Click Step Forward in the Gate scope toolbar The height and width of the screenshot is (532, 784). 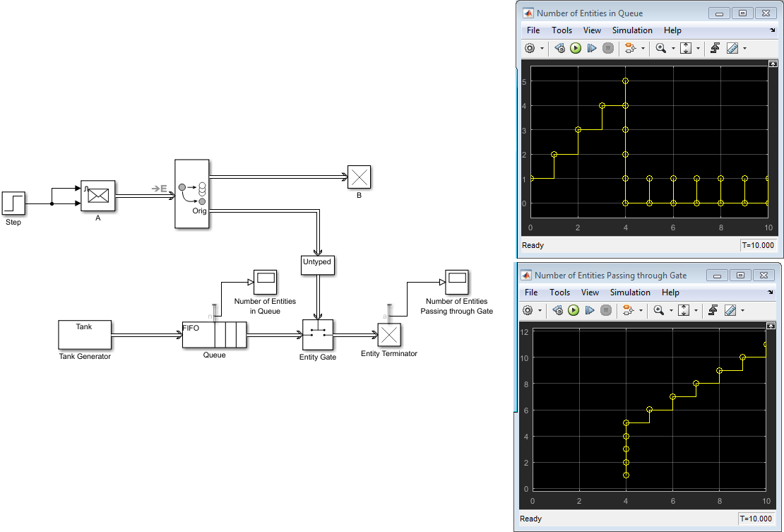[589, 310]
